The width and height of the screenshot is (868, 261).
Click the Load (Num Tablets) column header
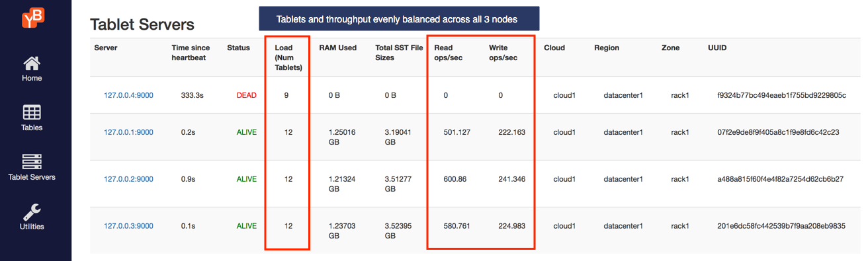click(288, 57)
